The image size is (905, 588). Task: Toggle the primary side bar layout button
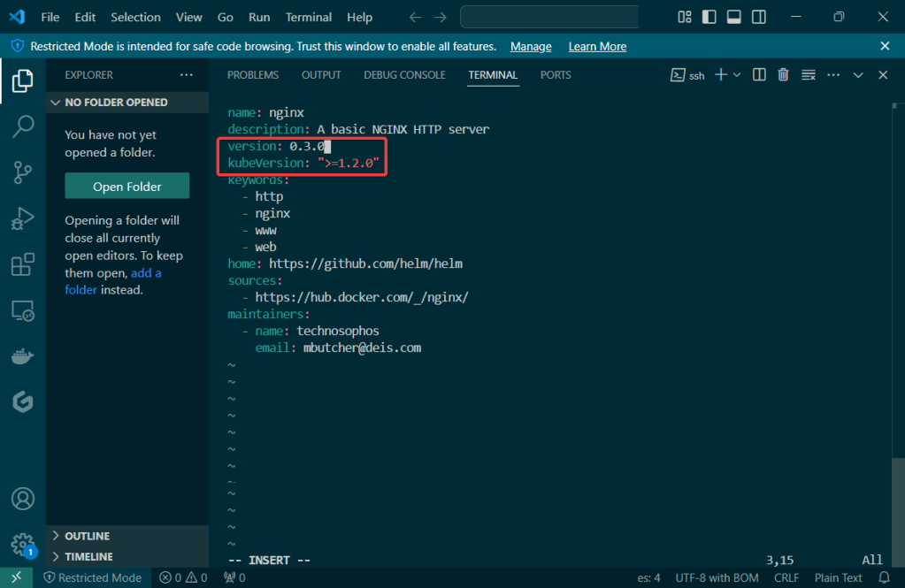click(x=709, y=17)
